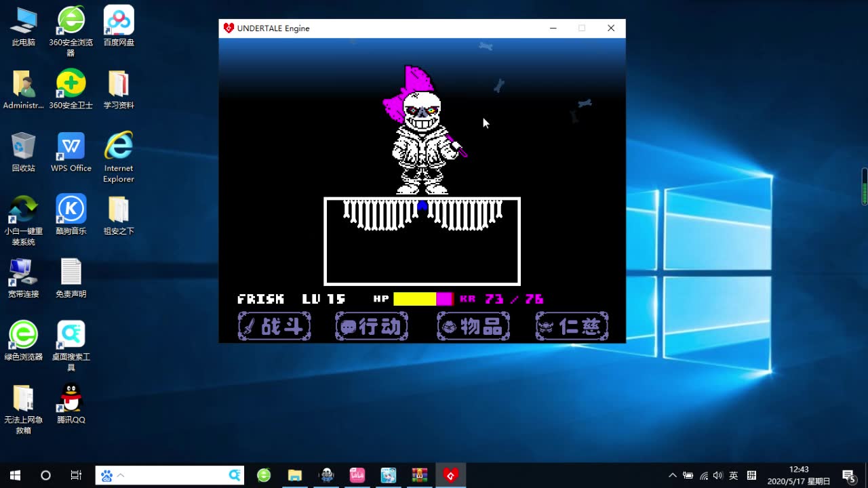
Task: Open the 桌面搜索工具 desktop shortcut
Action: click(x=71, y=347)
